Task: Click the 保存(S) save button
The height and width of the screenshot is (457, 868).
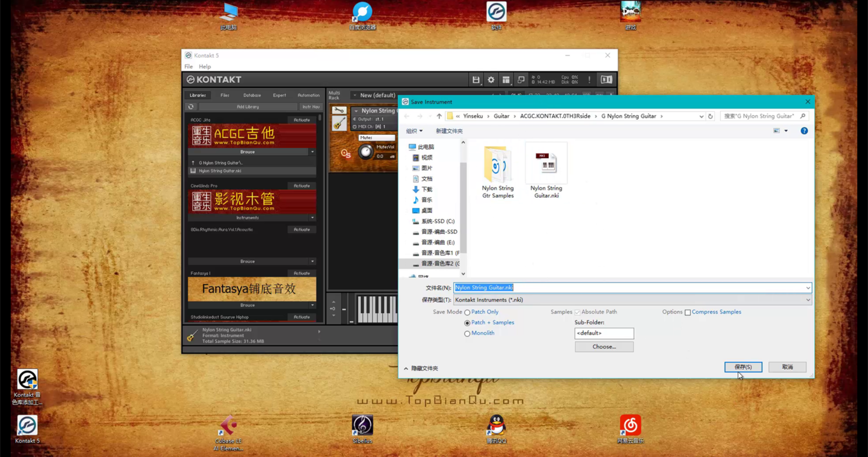Action: 743,367
